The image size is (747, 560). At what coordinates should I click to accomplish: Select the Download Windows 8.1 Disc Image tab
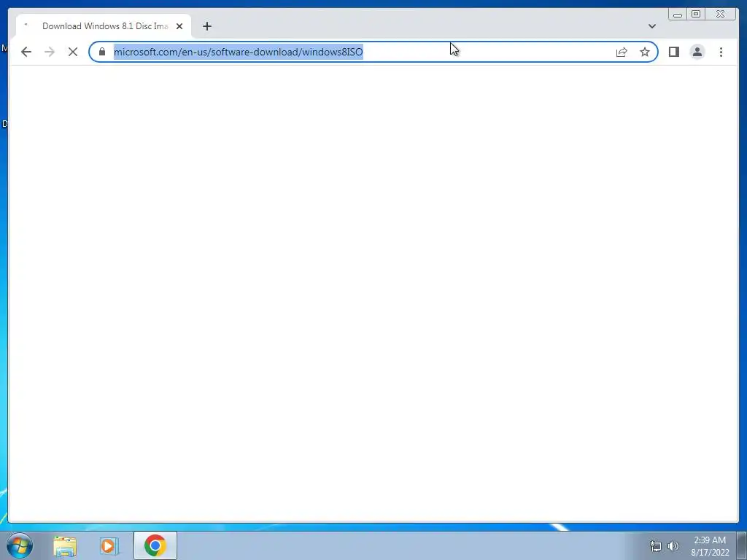[x=104, y=26]
